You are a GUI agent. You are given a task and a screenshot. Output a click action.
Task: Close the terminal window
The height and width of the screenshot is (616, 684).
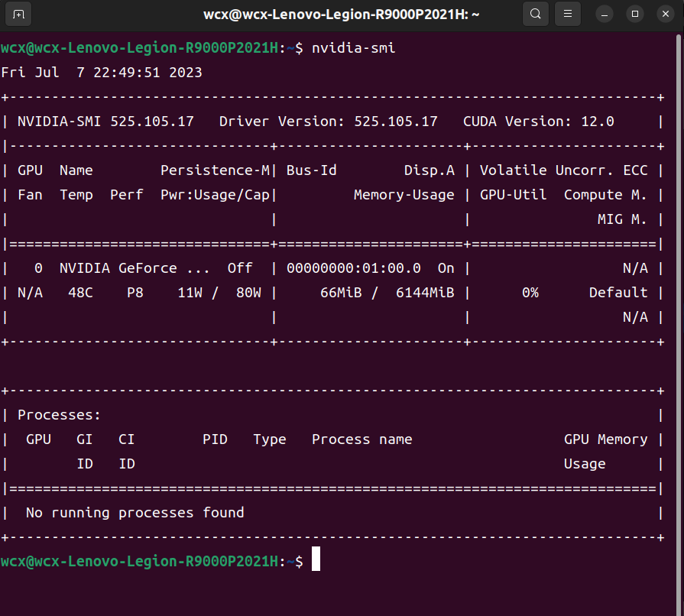point(665,15)
